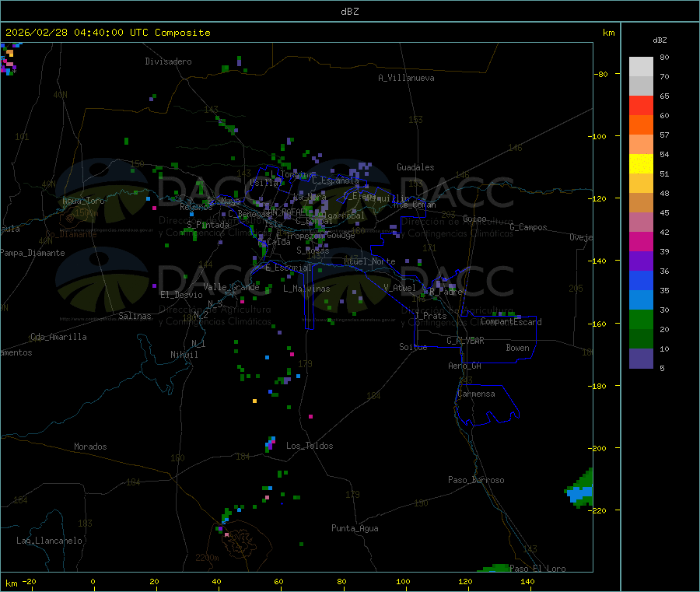
Task: Choose the magenta 42 dBZ legend swatch
Action: pos(641,241)
